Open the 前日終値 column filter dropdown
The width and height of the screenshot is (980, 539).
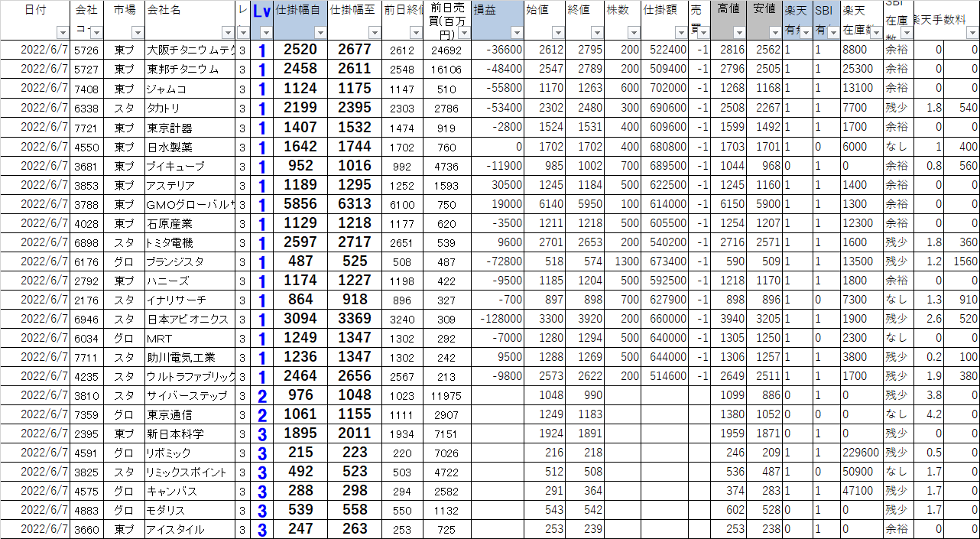(417, 33)
